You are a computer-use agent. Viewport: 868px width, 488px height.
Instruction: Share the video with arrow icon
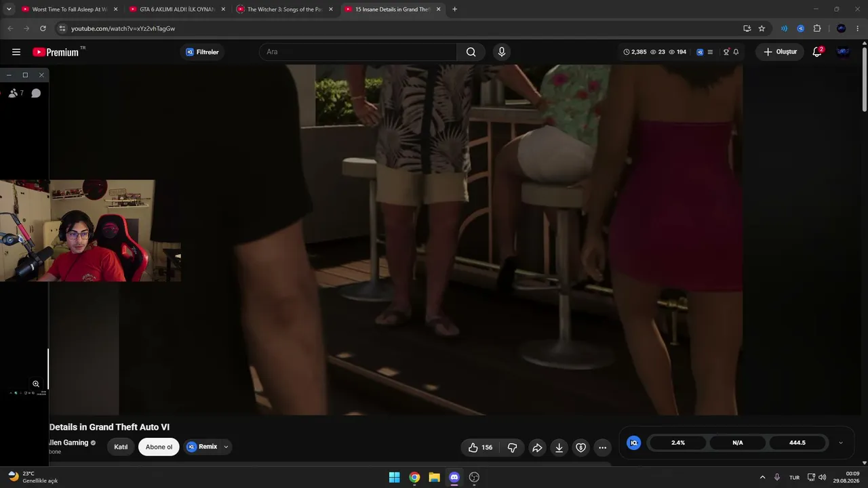click(537, 447)
